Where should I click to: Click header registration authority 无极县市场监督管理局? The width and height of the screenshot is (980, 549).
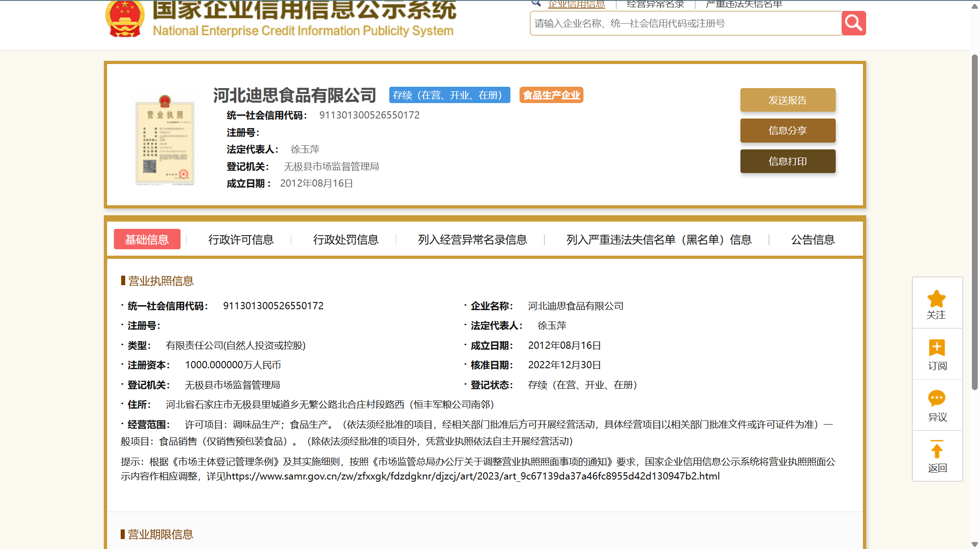click(331, 167)
